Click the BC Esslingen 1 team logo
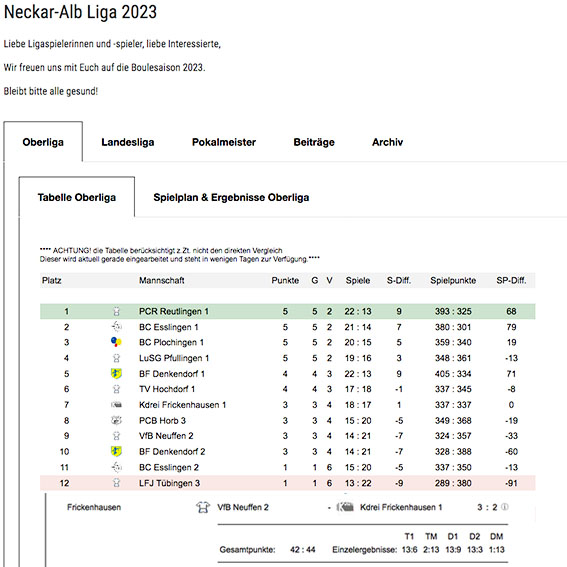This screenshot has height=567, width=567. click(x=116, y=327)
